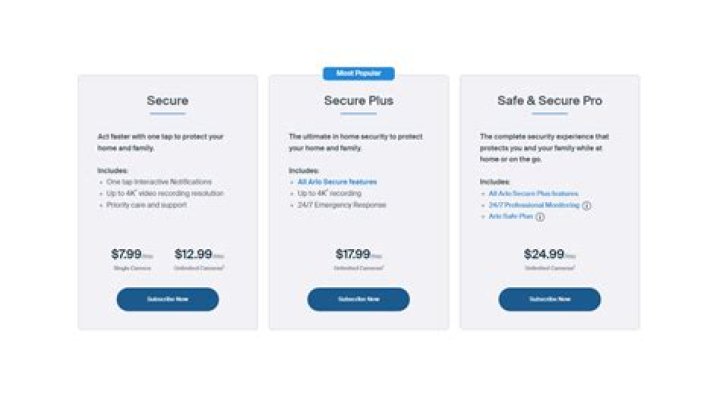The height and width of the screenshot is (404, 720).
Task: Click the Most Popular badge
Action: pos(358,73)
